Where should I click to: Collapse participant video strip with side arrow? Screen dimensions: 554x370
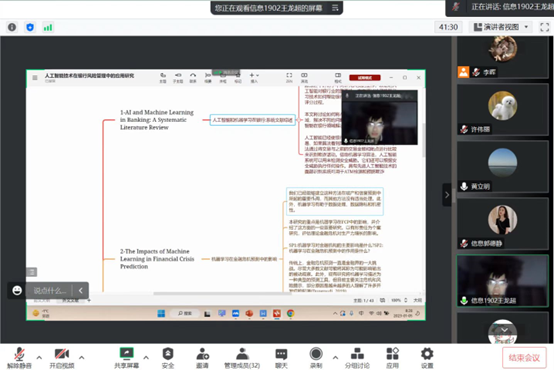coord(447,194)
